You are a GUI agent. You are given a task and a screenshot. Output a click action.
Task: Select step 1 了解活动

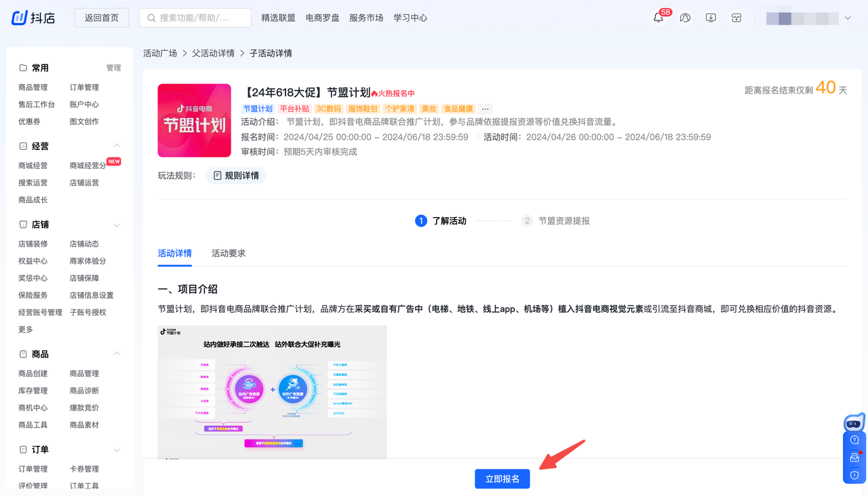click(x=441, y=221)
